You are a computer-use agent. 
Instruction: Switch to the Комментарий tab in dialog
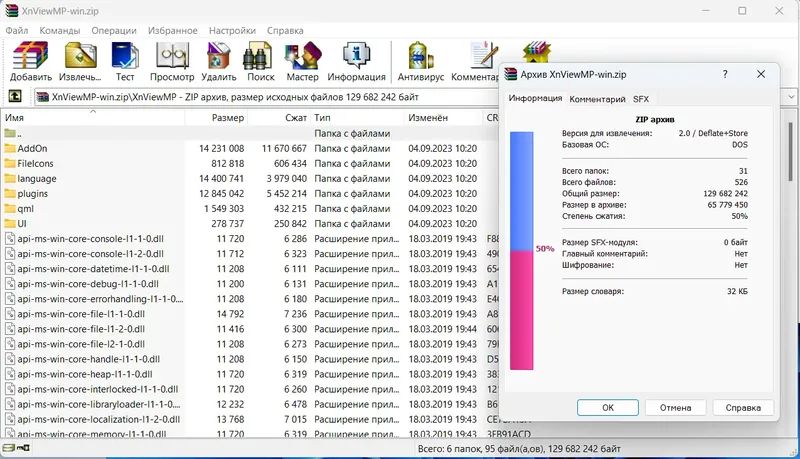coord(597,99)
